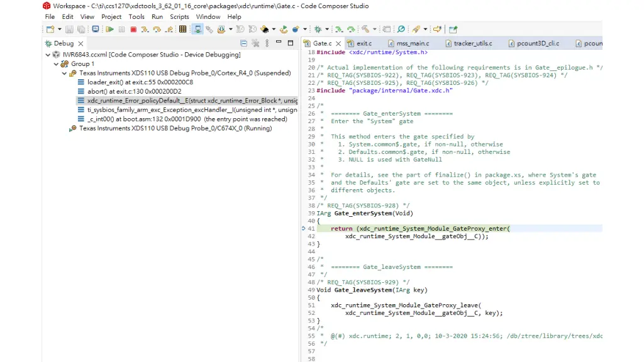The height and width of the screenshot is (362, 644).
Task: Click the perspective icon at the toolbar's right end
Action: pos(453,29)
